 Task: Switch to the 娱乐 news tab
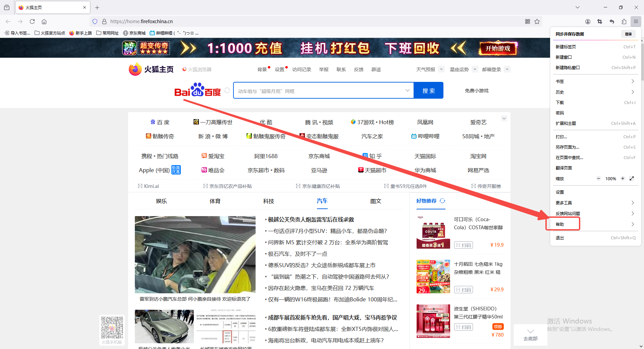(x=161, y=201)
